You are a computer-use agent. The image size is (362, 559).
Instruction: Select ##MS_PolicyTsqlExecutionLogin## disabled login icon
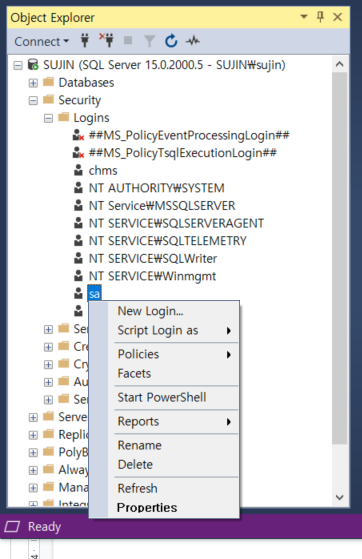pyautogui.click(x=78, y=153)
